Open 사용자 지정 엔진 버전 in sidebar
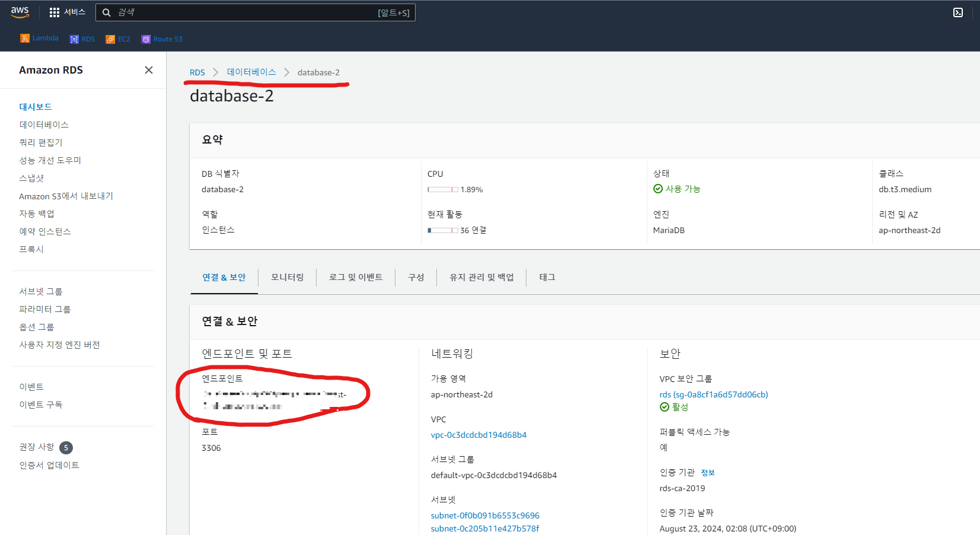Screen dimensions: 980x535 [x=59, y=345]
